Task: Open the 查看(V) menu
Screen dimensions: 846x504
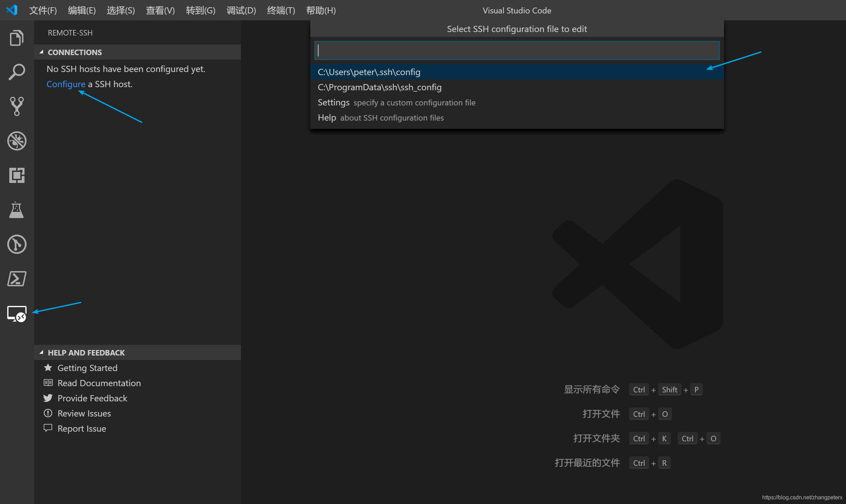Action: coord(160,10)
